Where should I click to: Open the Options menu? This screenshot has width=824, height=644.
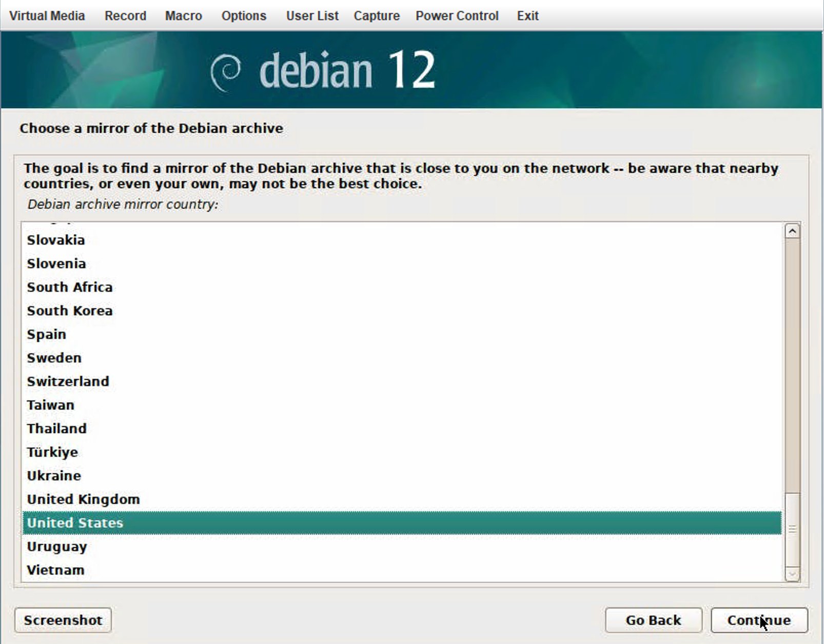244,16
